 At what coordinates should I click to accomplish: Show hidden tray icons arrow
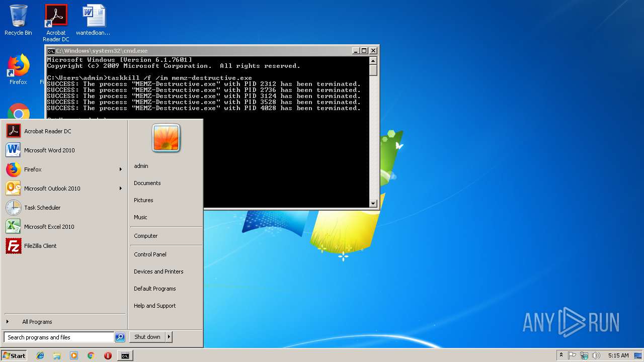561,355
